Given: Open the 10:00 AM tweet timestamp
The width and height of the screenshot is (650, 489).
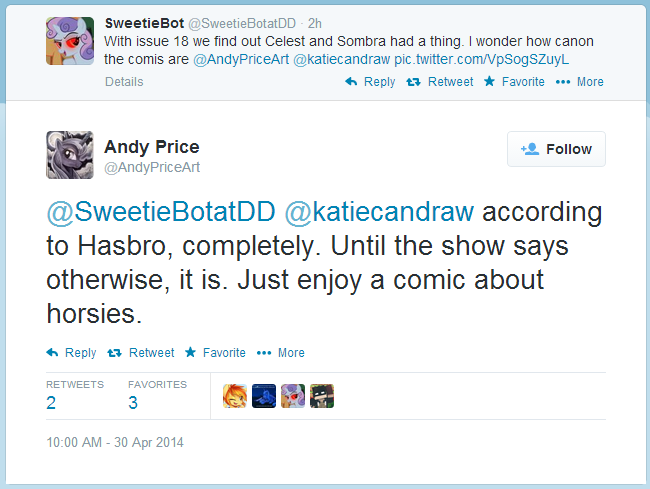Looking at the screenshot, I should click(115, 442).
